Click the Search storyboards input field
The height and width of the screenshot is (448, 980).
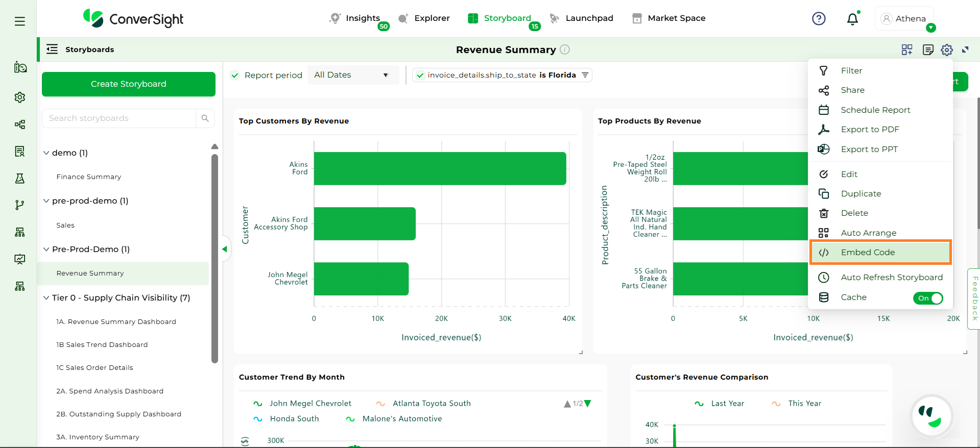coord(119,118)
